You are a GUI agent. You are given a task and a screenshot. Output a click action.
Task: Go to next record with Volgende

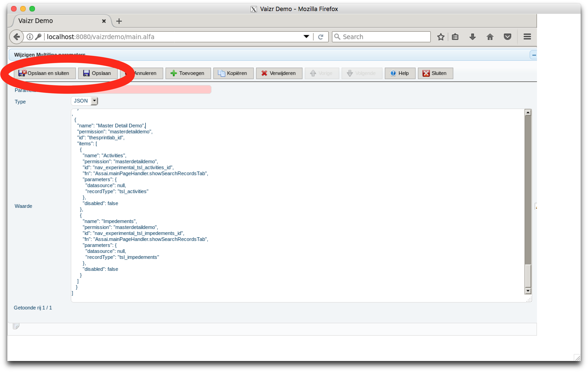coord(362,73)
